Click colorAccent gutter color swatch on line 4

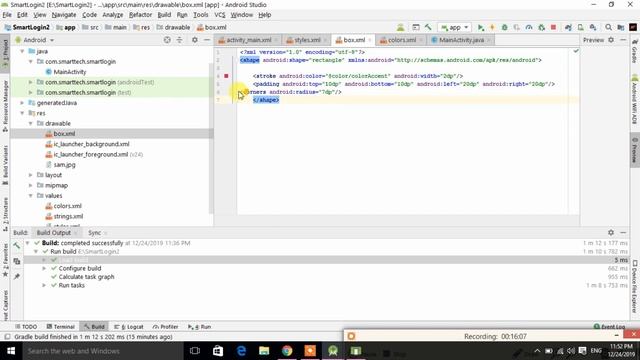(x=227, y=76)
